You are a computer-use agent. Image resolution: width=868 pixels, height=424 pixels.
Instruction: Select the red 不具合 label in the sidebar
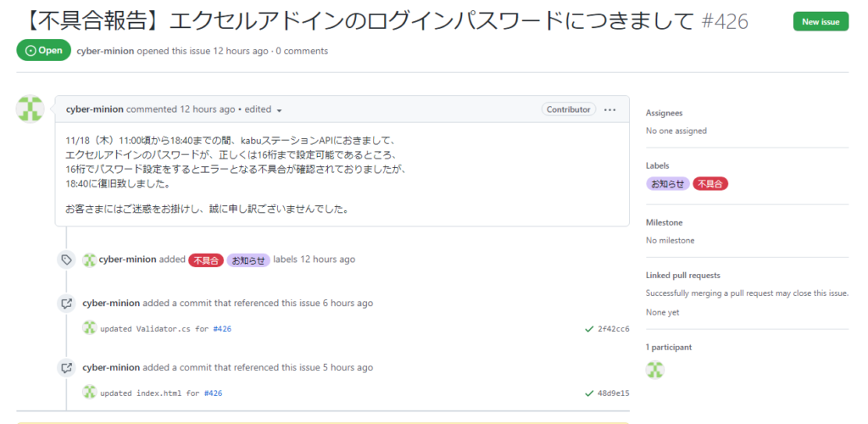(x=710, y=183)
